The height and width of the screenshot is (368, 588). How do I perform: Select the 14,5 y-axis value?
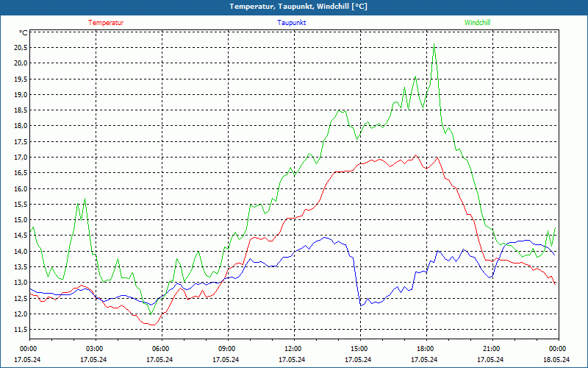[21, 236]
